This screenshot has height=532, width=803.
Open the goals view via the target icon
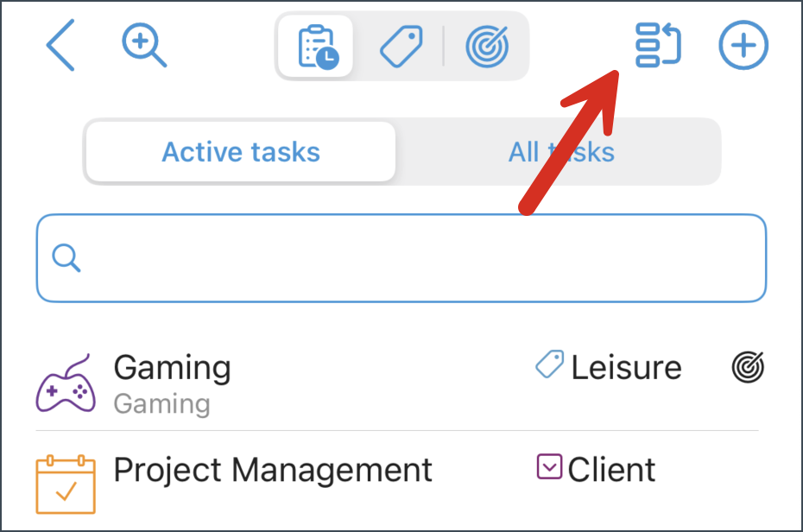point(486,46)
